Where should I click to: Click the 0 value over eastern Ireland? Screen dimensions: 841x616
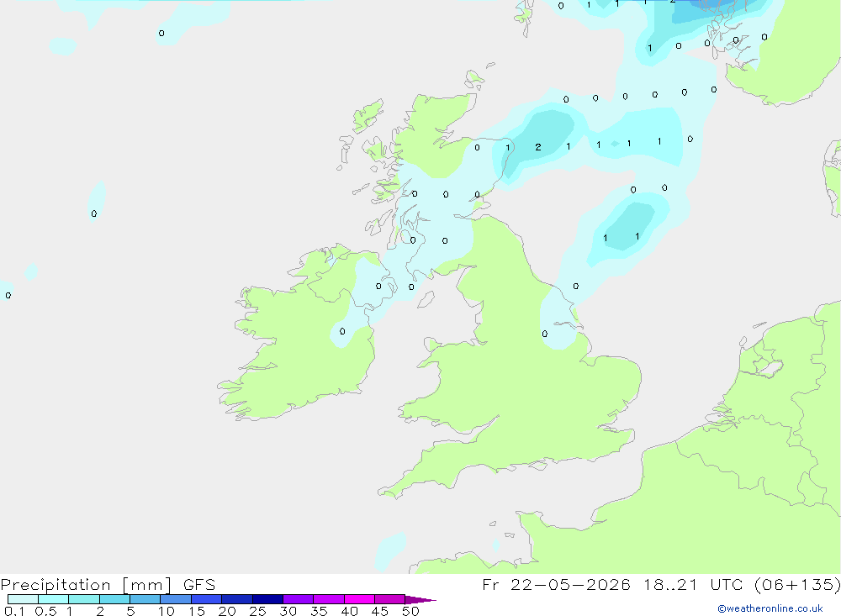click(x=342, y=331)
